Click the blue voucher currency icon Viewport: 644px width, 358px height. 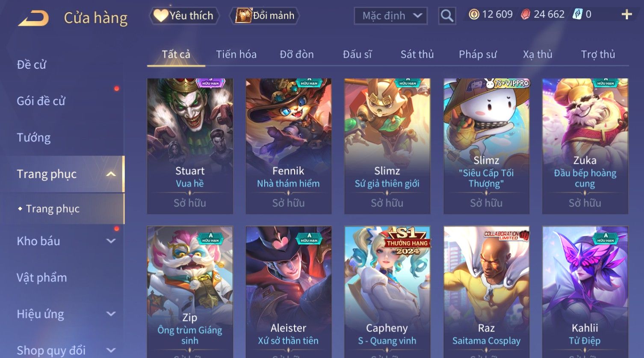pos(578,14)
